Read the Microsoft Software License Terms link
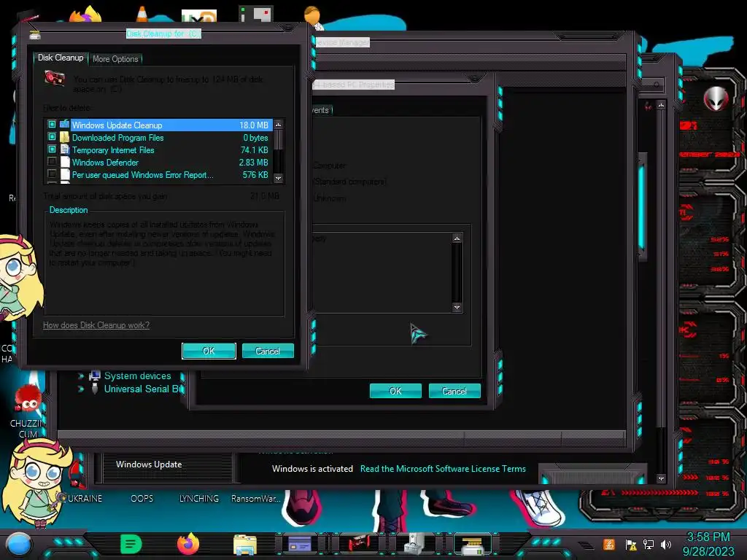 (x=443, y=469)
